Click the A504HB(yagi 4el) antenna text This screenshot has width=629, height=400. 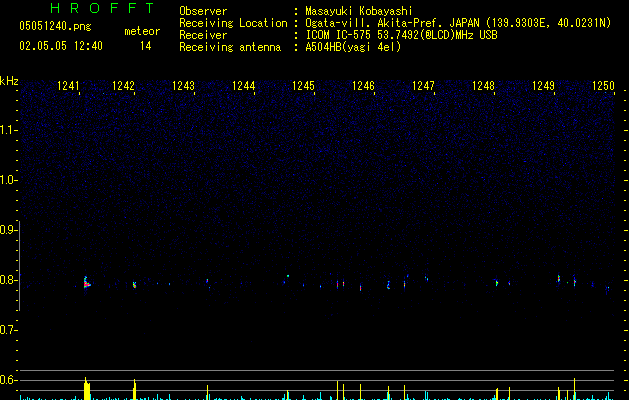click(x=353, y=47)
